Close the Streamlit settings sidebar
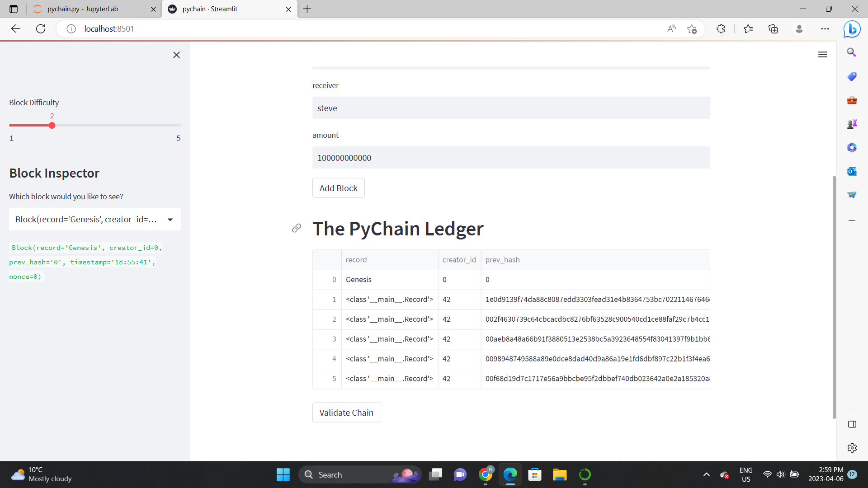Image resolution: width=868 pixels, height=488 pixels. click(176, 55)
